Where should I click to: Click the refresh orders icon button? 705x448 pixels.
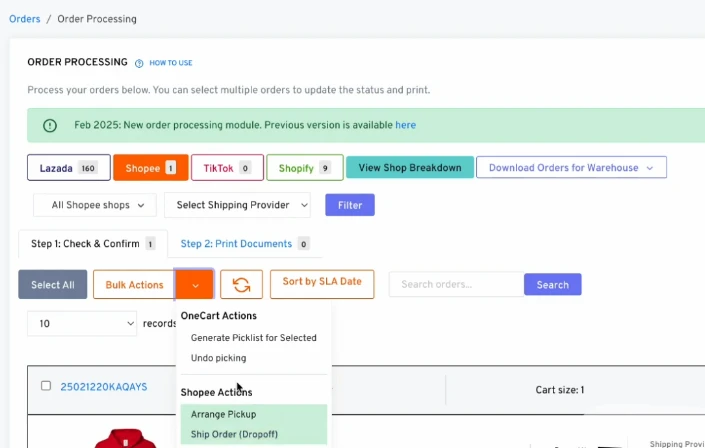click(241, 284)
